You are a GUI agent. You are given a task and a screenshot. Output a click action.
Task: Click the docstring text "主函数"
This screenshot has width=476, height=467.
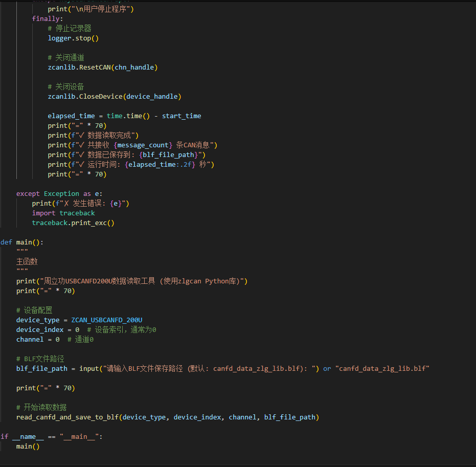[x=27, y=262]
